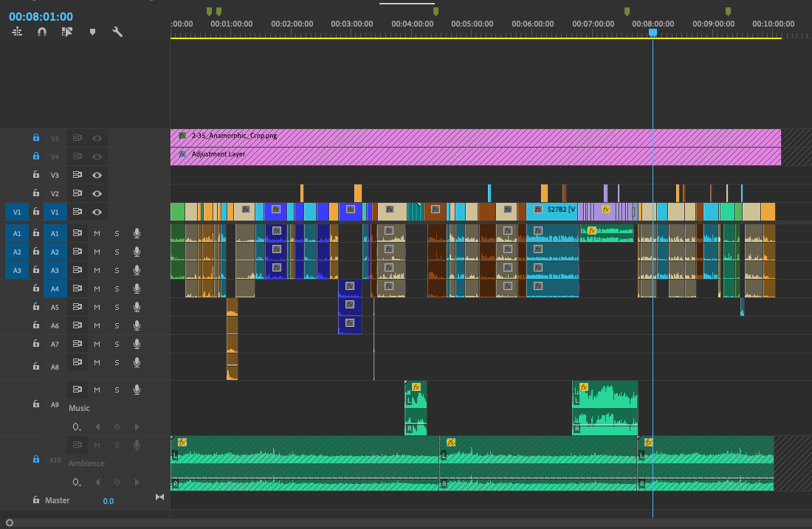The image size is (812, 529).
Task: Toggle Snap magnet icon in timeline
Action: tap(42, 32)
